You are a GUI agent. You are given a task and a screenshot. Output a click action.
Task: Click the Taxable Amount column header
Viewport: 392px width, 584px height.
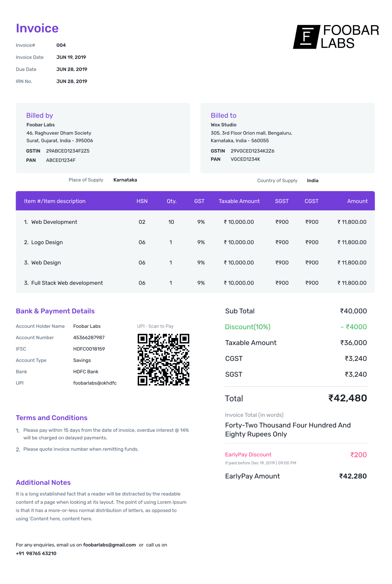[239, 201]
